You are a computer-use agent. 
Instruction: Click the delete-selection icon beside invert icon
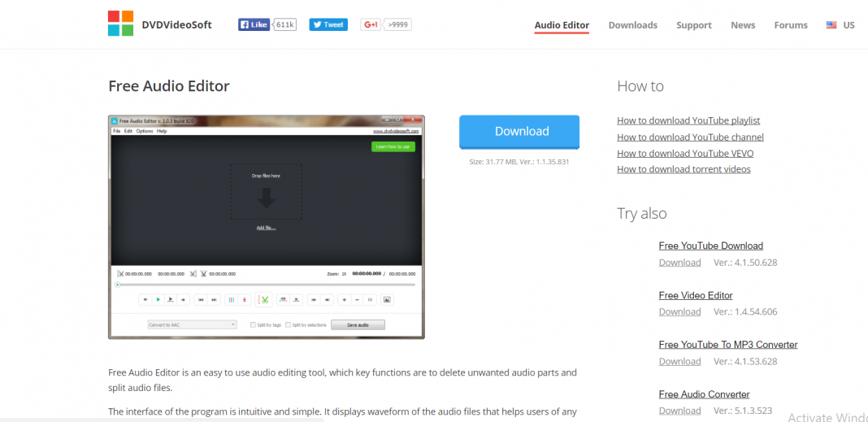click(x=297, y=299)
